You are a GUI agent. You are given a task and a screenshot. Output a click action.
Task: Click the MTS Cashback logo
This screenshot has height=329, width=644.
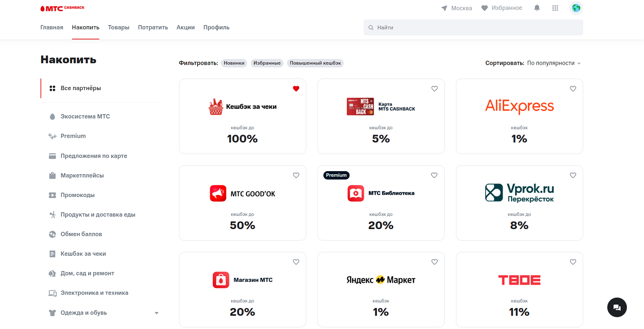coord(62,8)
